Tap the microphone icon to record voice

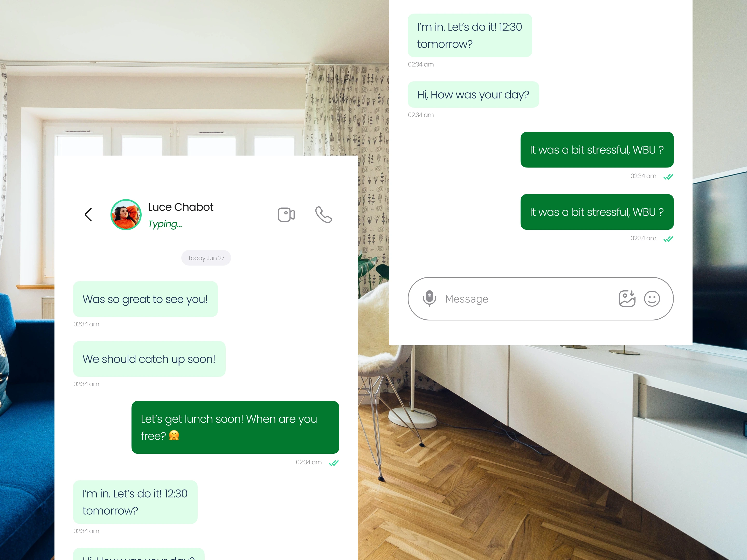[429, 298]
